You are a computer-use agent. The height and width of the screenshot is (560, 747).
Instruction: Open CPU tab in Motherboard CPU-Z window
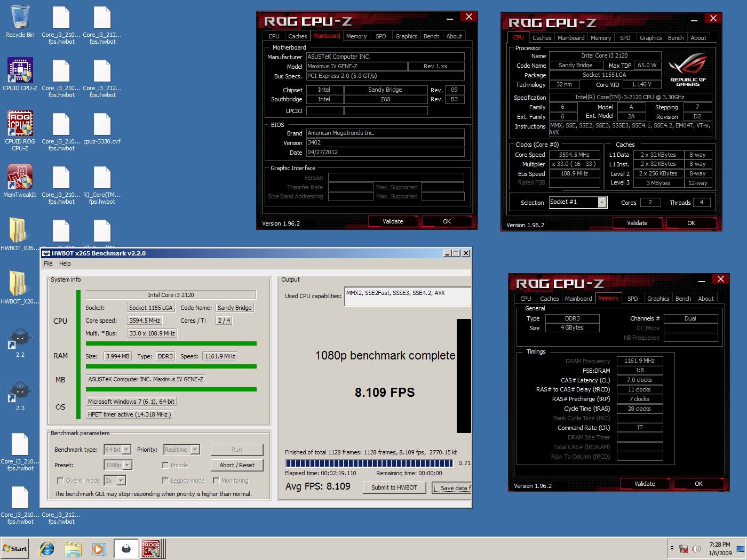274,36
